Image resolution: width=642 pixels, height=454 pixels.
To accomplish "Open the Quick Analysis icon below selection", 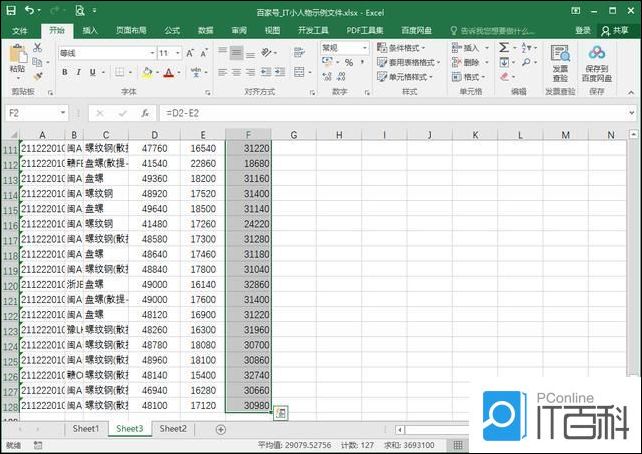I will 281,413.
